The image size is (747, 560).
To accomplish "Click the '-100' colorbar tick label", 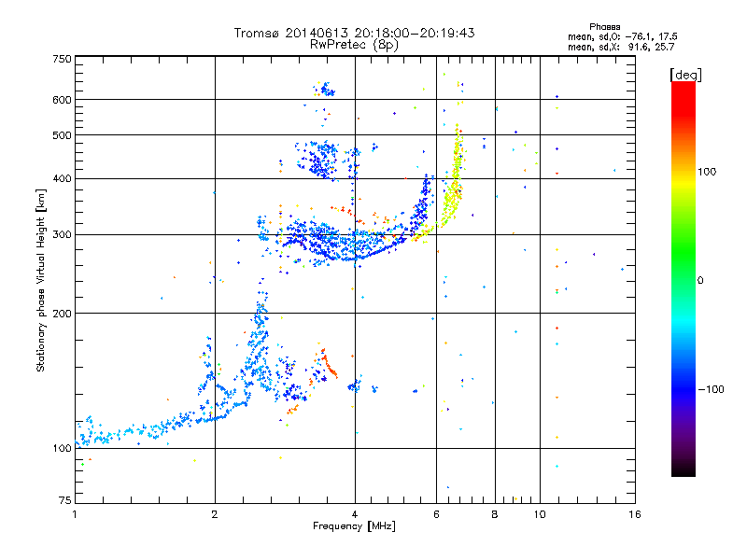I will 712,389.
